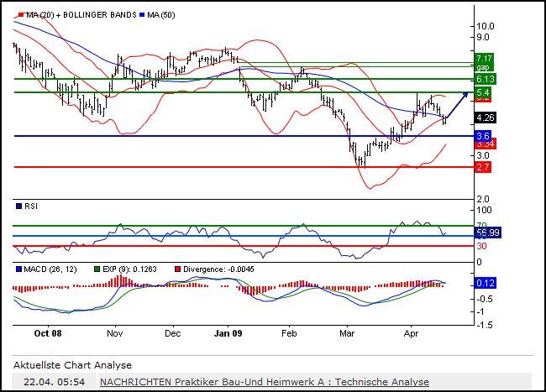Click the Jan 09 date axis label

231,333
